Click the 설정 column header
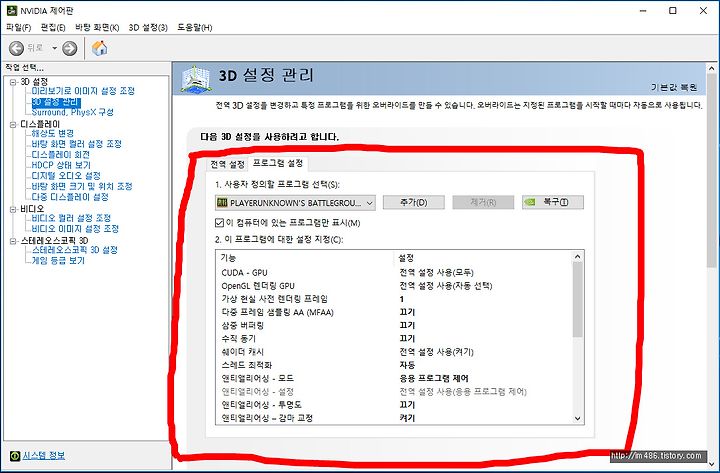Screen dimensions: 720x473 (483, 258)
